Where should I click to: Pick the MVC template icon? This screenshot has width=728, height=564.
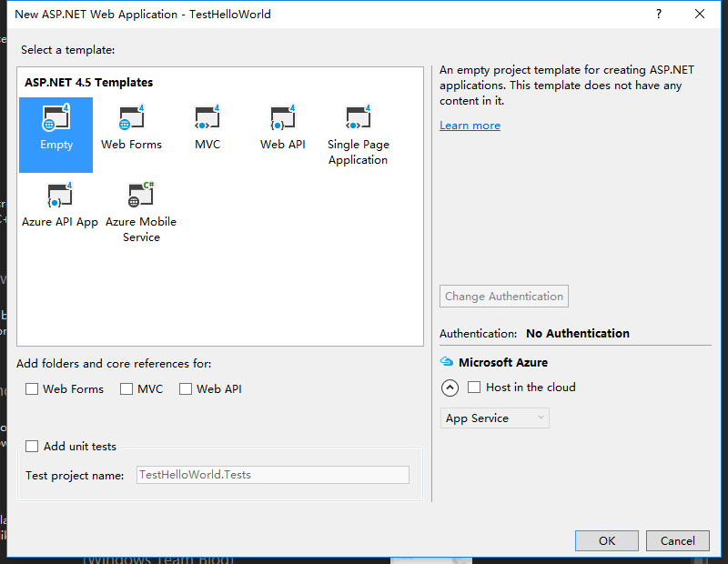click(207, 118)
